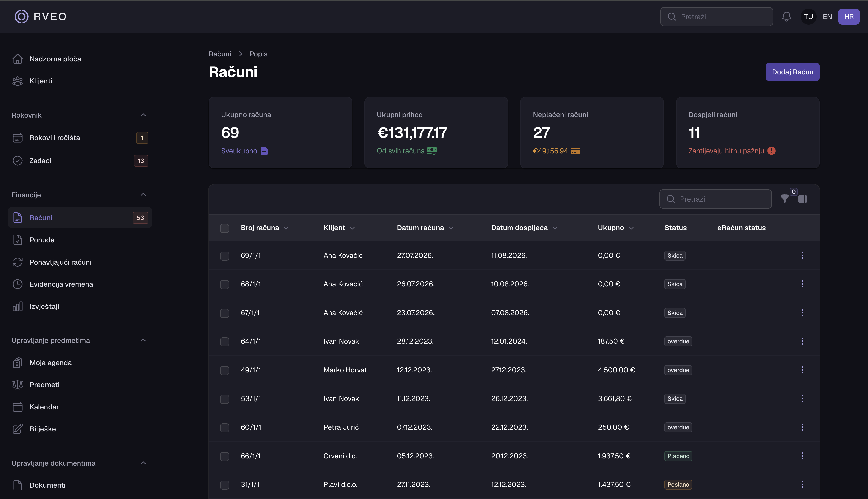Switch language to EN
This screenshot has width=868, height=499.
(827, 16)
